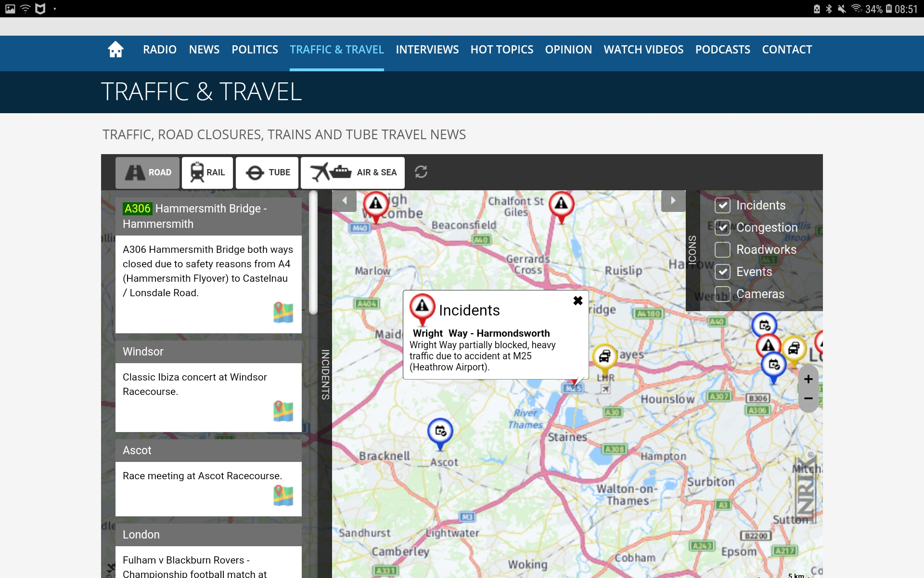Click the ICONS vertical panel label

pos(692,250)
